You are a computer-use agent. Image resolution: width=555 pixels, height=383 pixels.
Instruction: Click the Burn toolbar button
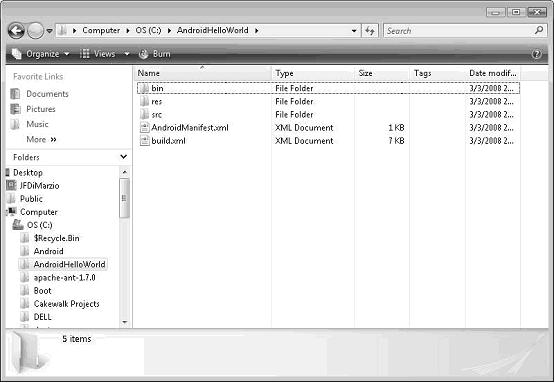pyautogui.click(x=155, y=54)
